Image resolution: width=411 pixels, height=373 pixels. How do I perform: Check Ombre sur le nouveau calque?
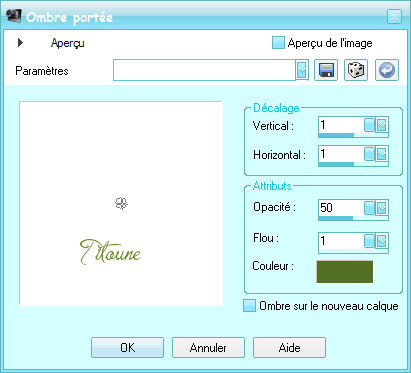249,306
